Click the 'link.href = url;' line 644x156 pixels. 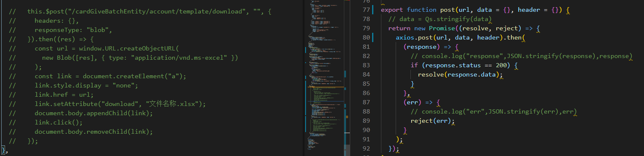(x=64, y=95)
